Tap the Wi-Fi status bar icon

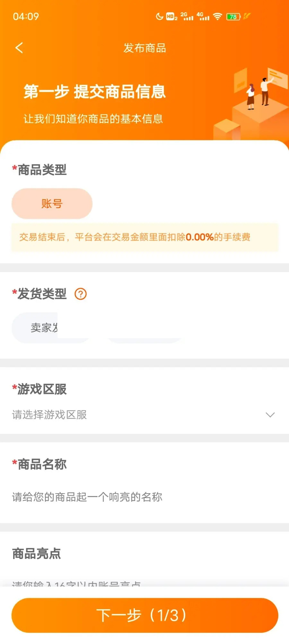click(218, 16)
